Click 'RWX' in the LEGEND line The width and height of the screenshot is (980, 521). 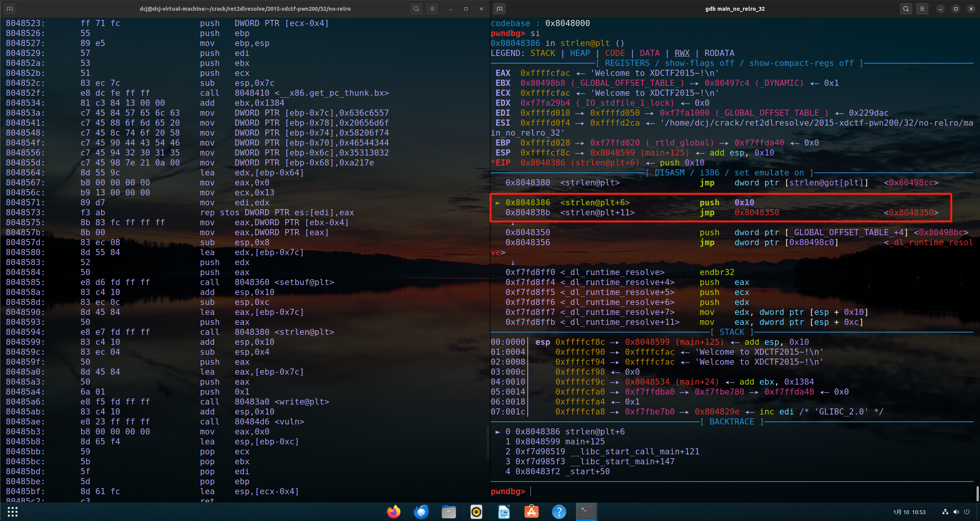pyautogui.click(x=682, y=53)
